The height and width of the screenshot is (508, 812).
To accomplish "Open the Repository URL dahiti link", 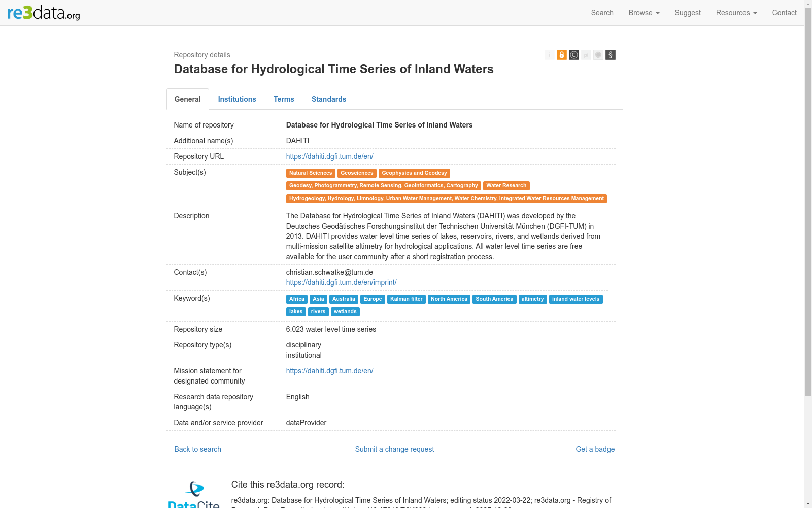I will tap(329, 156).
